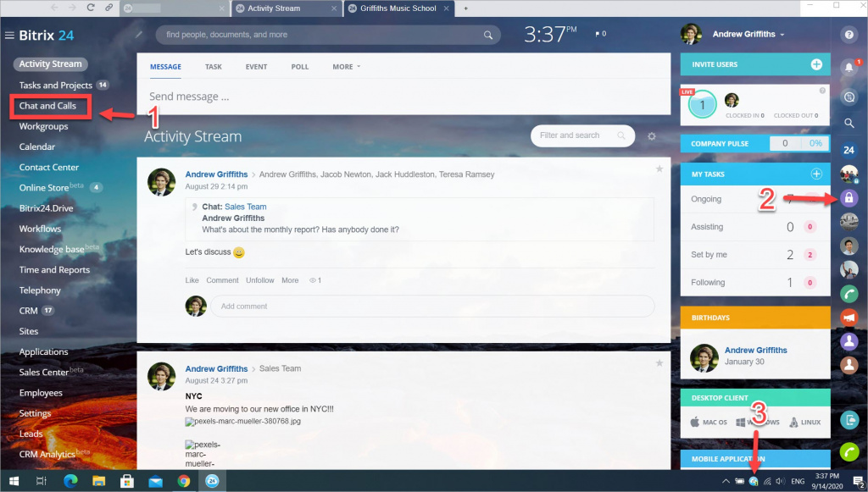
Task: Click the Filter and search box
Action: (581, 135)
